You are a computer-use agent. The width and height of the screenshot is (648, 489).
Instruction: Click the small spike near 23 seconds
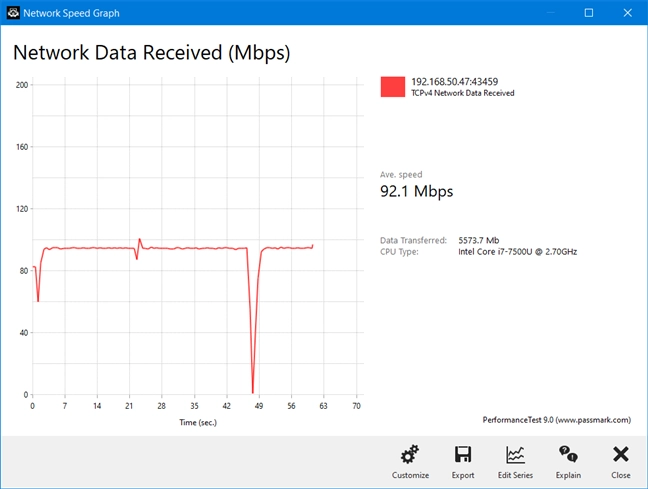click(x=139, y=240)
